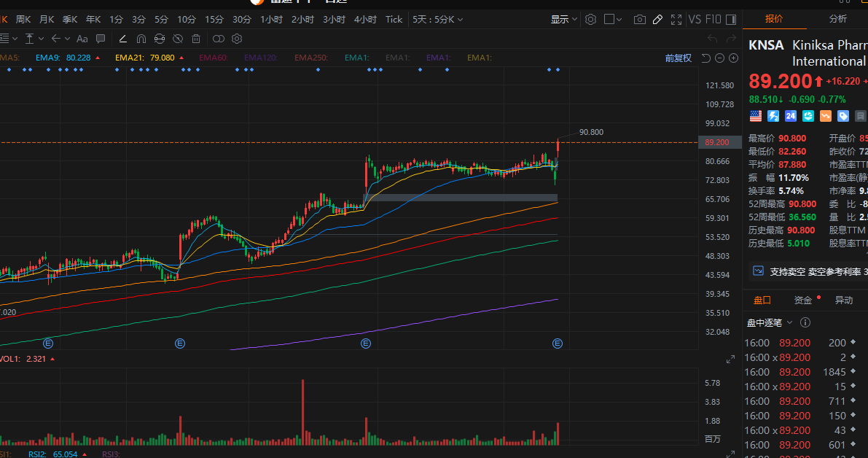868x458 pixels.
Task: Switch to the Tick chart
Action: 394,20
